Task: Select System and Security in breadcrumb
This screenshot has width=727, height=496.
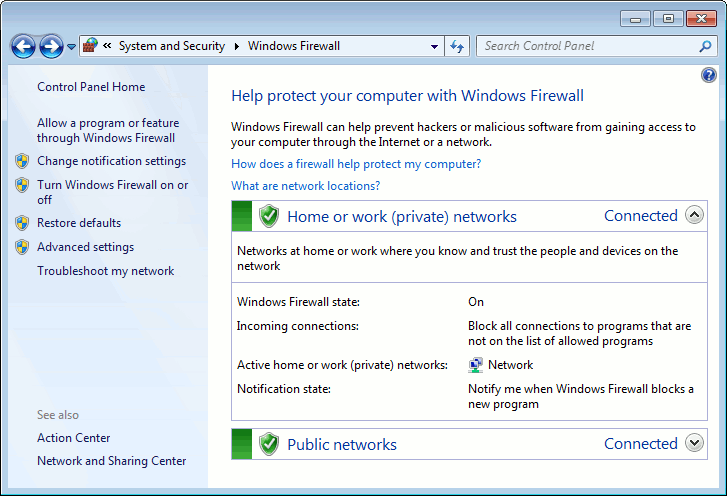Action: pos(172,46)
